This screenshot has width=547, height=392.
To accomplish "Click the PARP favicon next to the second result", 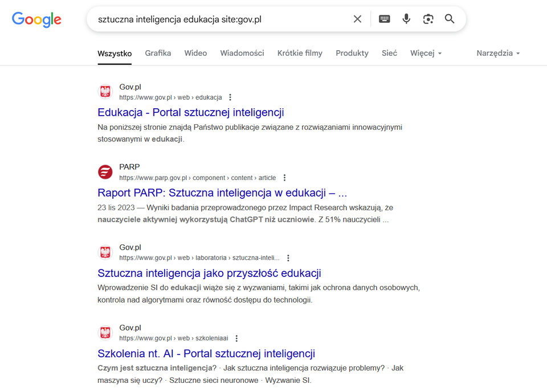I will coord(105,171).
